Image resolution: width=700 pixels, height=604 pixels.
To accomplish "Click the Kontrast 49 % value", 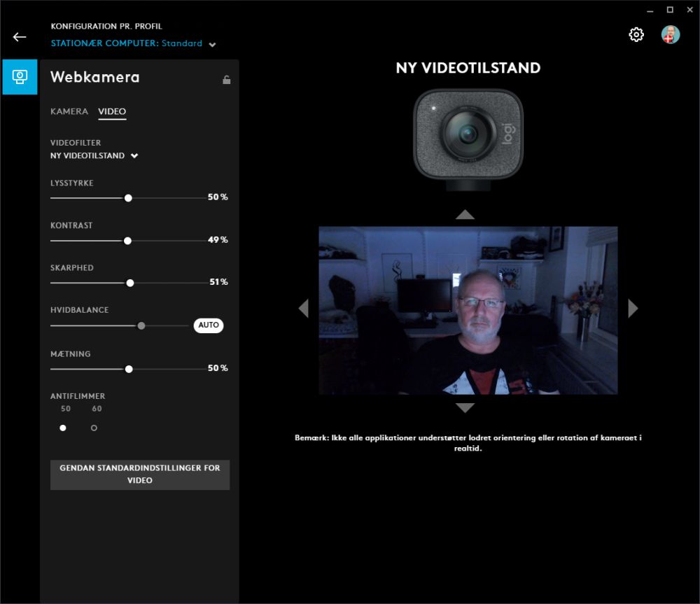I will click(218, 240).
